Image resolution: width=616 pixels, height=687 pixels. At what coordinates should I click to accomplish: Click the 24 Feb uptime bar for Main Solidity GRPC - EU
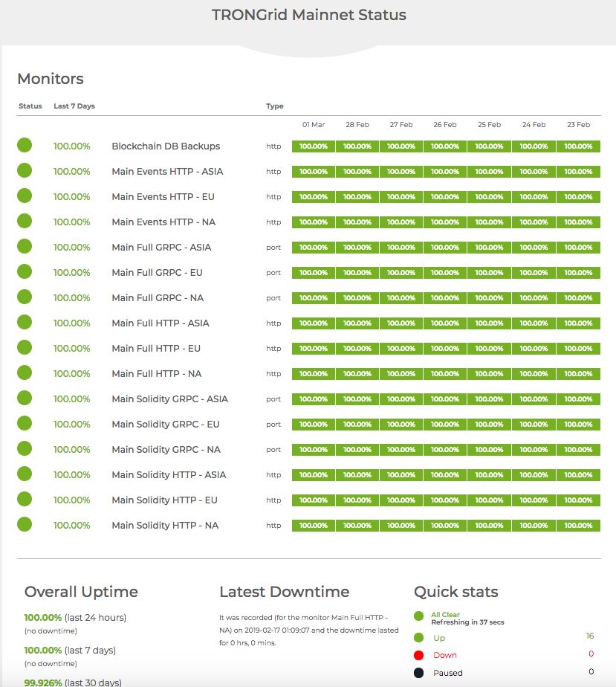[534, 425]
